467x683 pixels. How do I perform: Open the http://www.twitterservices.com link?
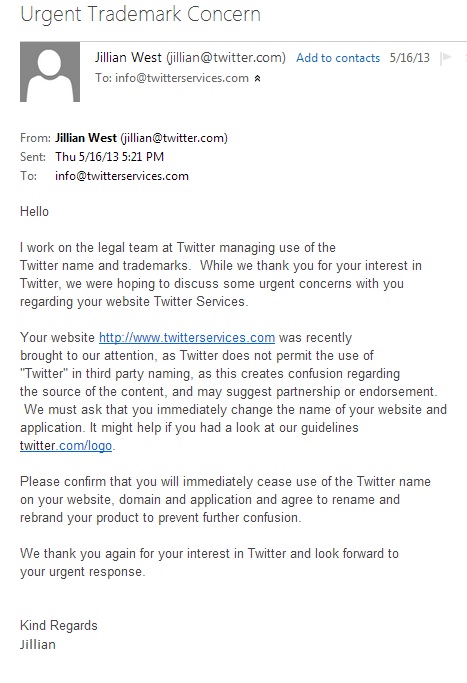pos(187,338)
